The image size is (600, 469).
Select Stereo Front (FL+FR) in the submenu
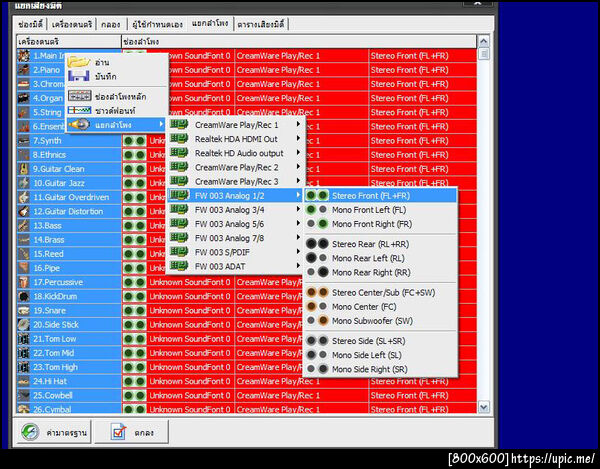point(381,196)
